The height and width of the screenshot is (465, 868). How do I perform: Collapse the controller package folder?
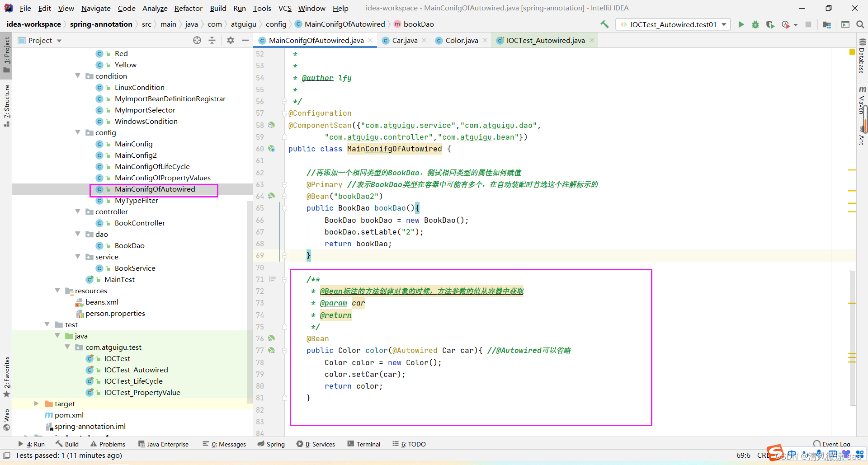click(x=78, y=211)
